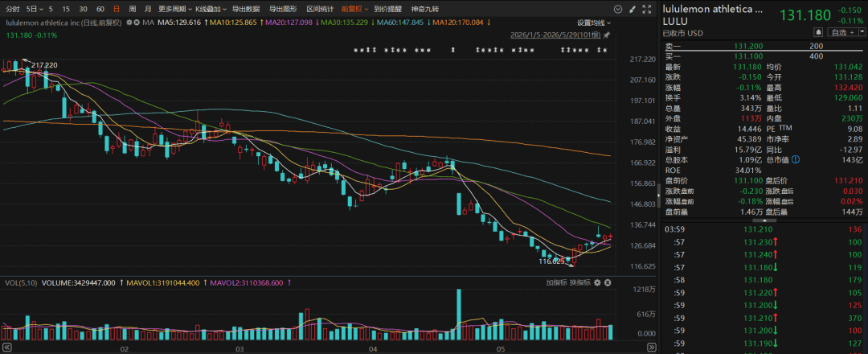Open the drawing brush tool
868x354 pixels.
[x=633, y=9]
